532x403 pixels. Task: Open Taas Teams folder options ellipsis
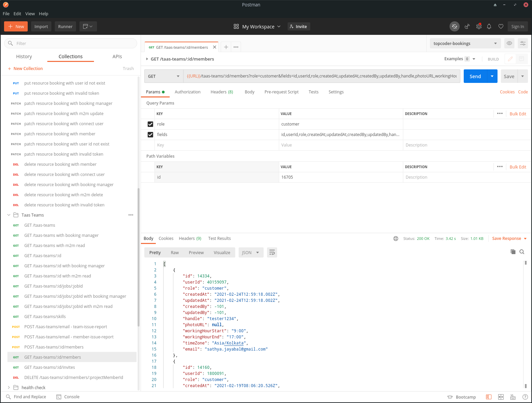131,215
